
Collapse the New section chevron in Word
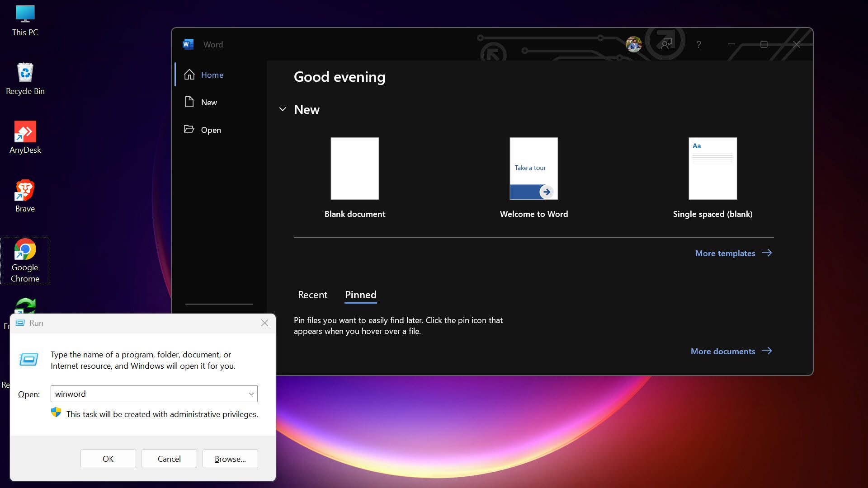(283, 109)
